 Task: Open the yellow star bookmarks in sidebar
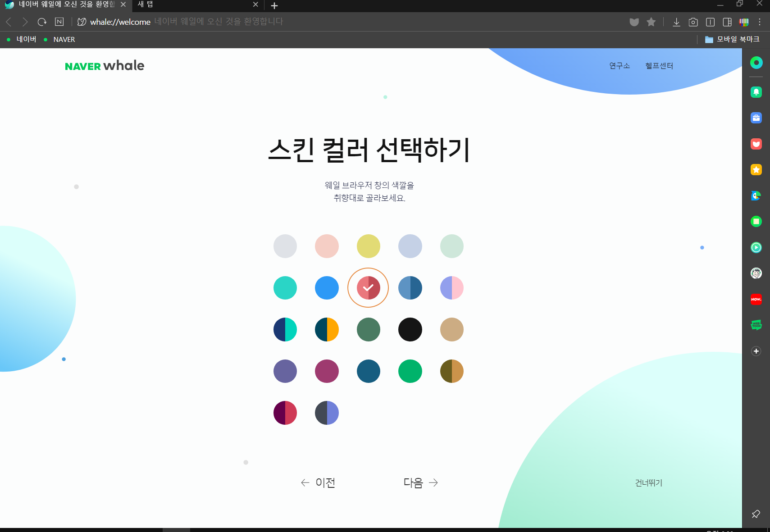tap(756, 170)
